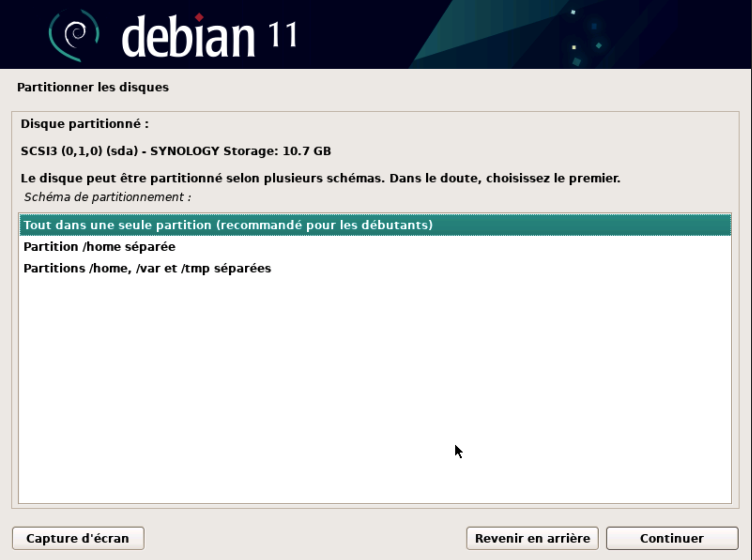Click the 'Partitionner les disques' heading
Screen dimensions: 752x560
(x=93, y=87)
